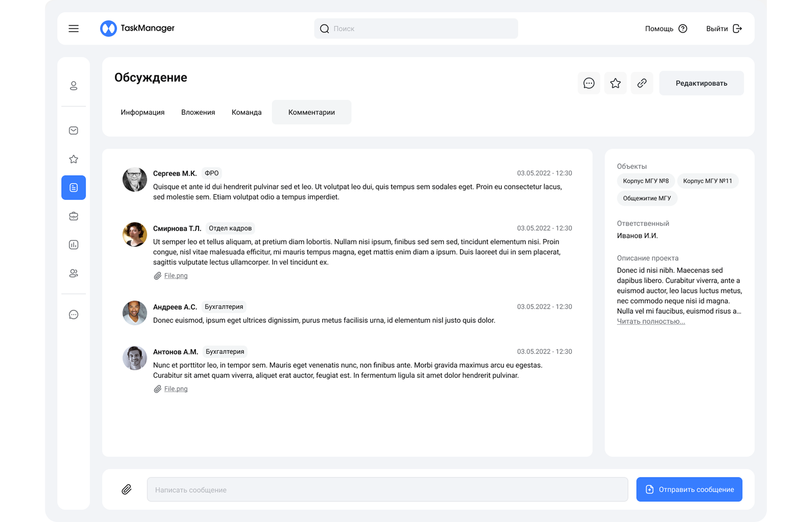The height and width of the screenshot is (522, 812).
Task: Open favorites star in sidebar
Action: (x=74, y=159)
